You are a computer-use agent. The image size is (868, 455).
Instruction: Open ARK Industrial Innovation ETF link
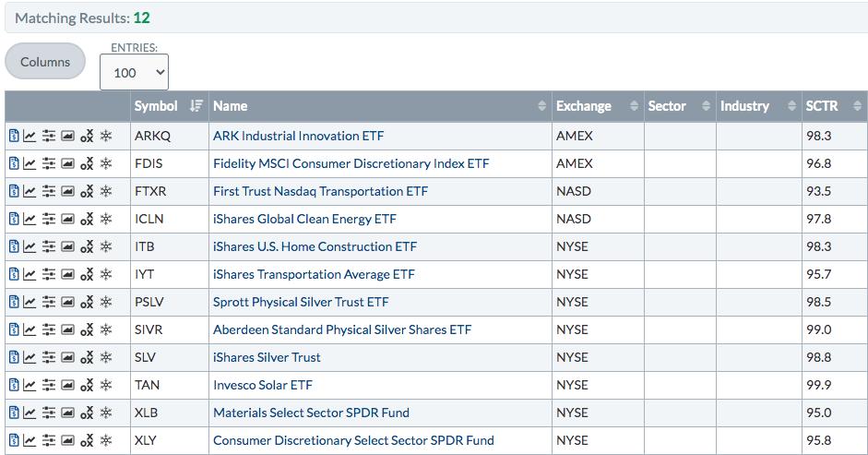click(298, 136)
